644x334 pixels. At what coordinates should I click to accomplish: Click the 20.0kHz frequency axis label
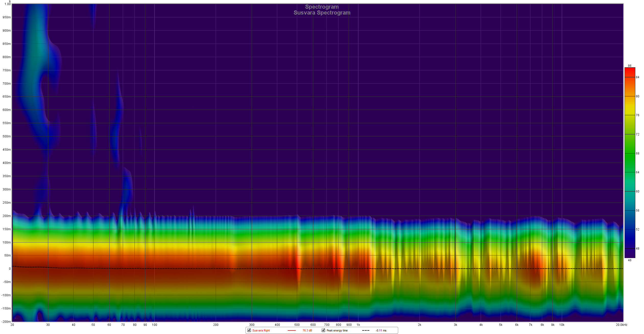[621, 325]
